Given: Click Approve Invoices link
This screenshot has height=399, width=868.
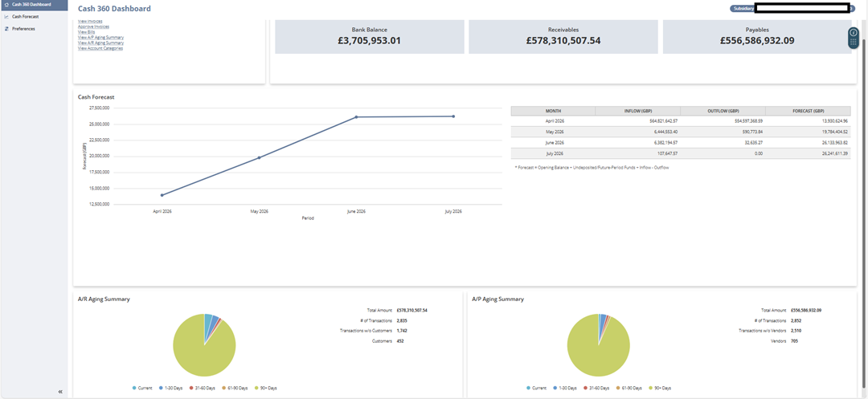Looking at the screenshot, I should 93,26.
